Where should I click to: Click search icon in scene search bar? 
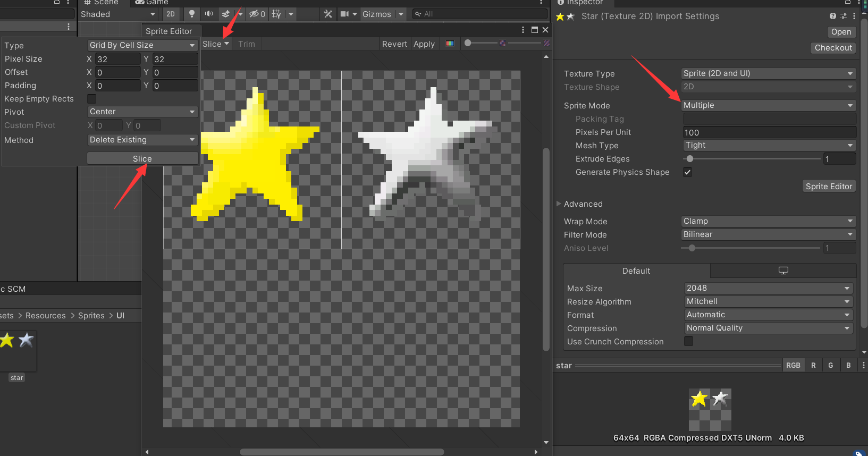tap(418, 14)
